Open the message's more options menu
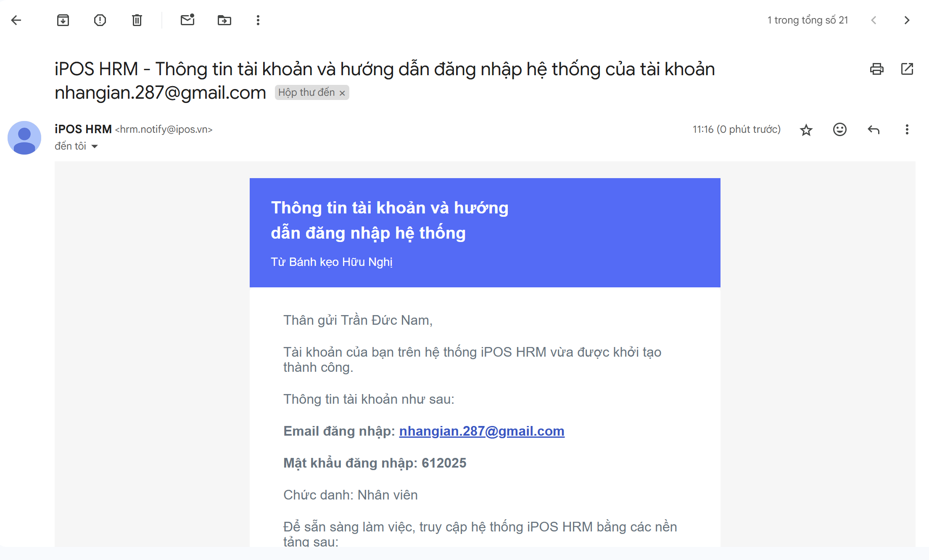This screenshot has height=560, width=929. point(907,129)
